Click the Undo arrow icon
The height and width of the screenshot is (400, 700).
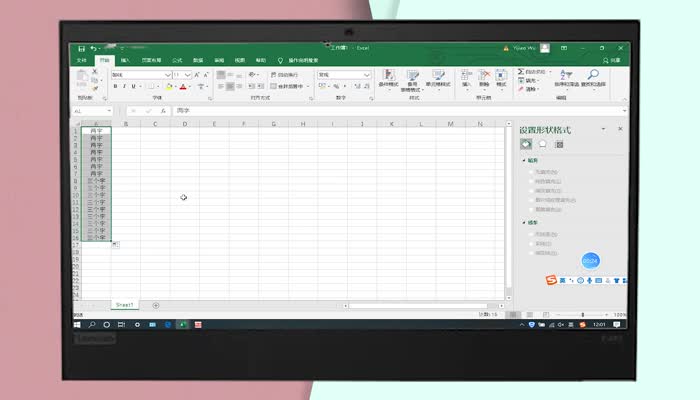(93, 48)
